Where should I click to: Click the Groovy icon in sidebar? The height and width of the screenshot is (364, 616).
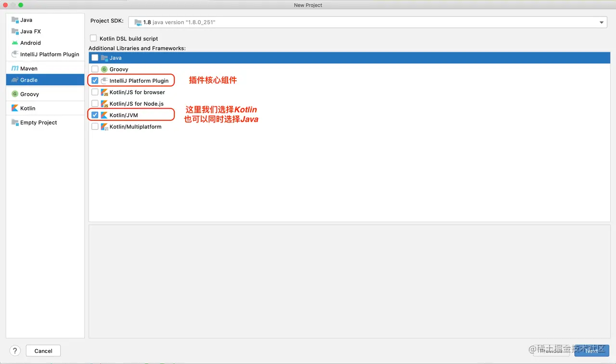click(x=15, y=94)
